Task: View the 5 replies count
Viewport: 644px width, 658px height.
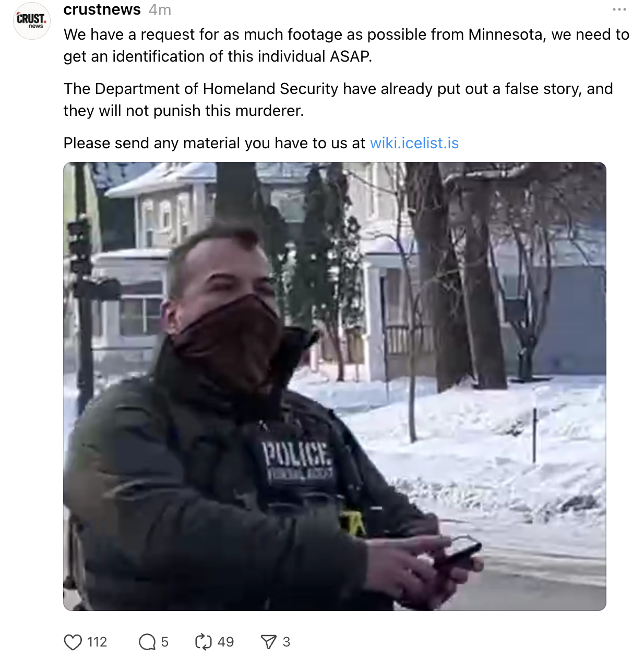Action: tap(165, 642)
